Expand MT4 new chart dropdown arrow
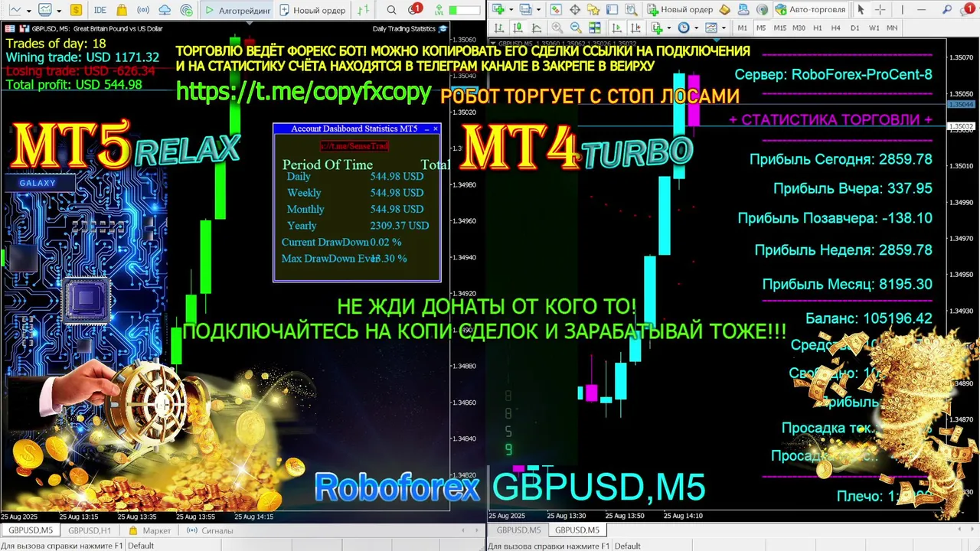The image size is (980, 551). 511,10
